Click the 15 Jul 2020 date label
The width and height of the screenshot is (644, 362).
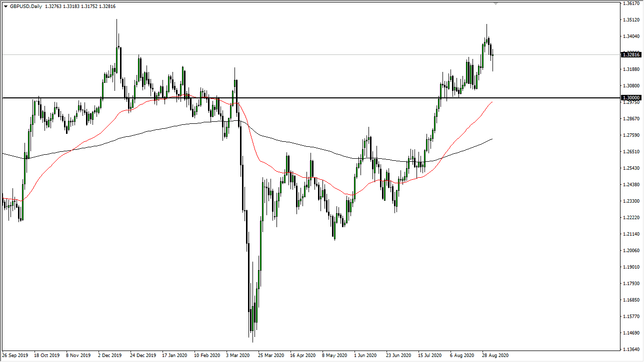[x=429, y=356]
